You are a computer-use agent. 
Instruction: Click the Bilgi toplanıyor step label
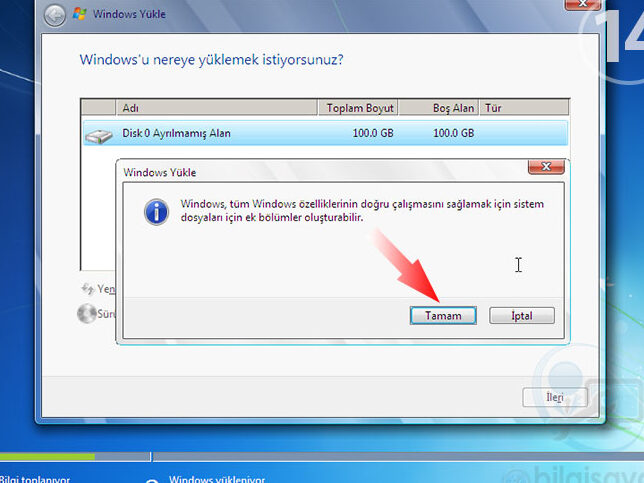click(x=35, y=479)
